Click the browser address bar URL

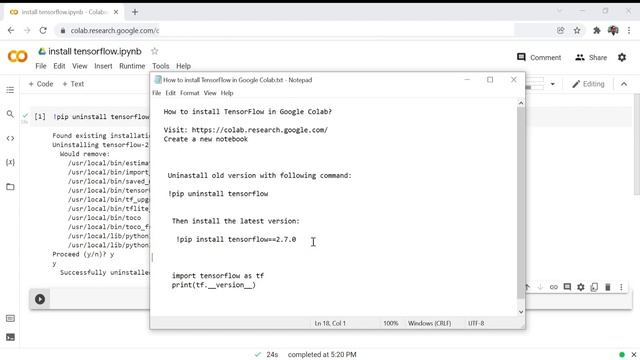[115, 31]
